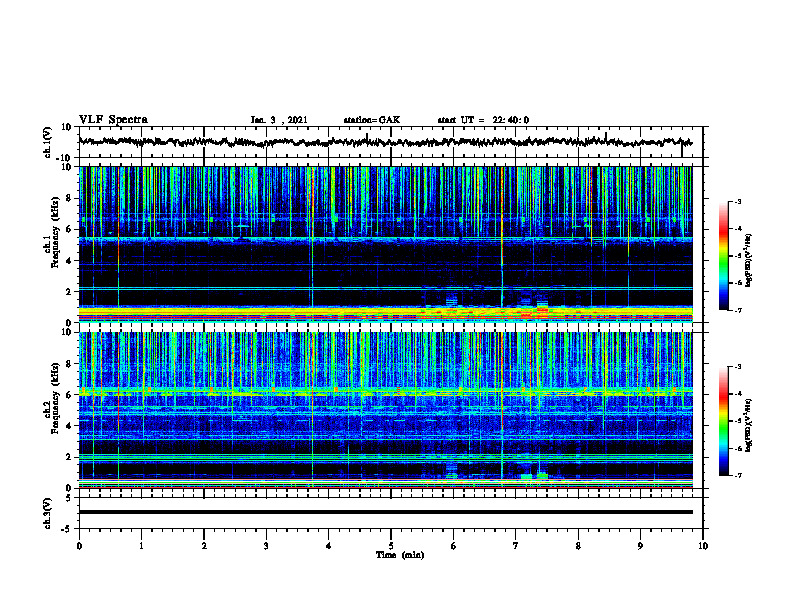The height and width of the screenshot is (612, 792).
Task: Click the "5" tick on ch.3(V) axis
Action: click(69, 498)
